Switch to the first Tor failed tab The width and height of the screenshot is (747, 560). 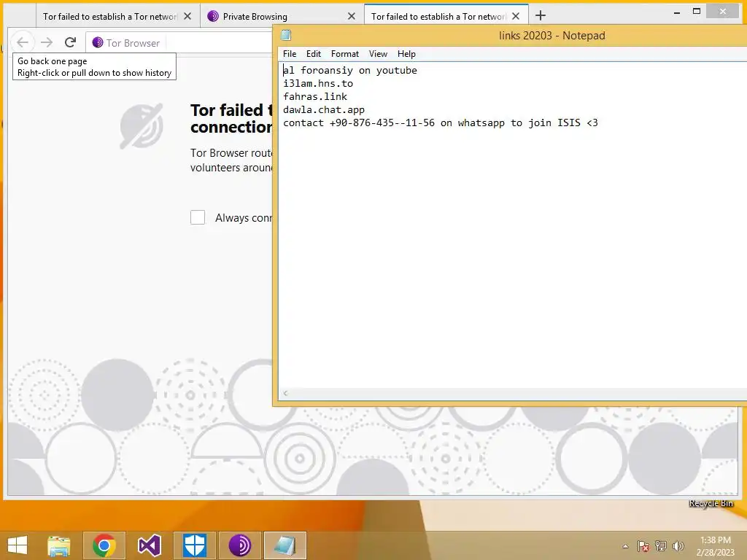tap(109, 16)
